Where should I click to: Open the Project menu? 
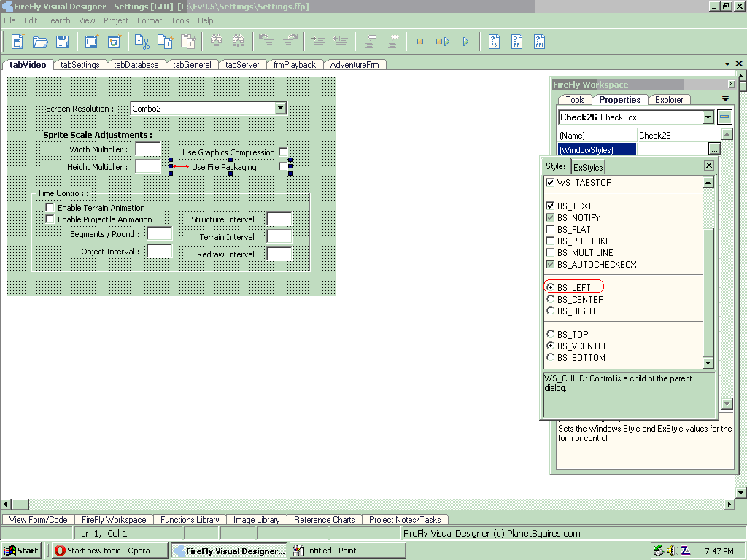116,20
